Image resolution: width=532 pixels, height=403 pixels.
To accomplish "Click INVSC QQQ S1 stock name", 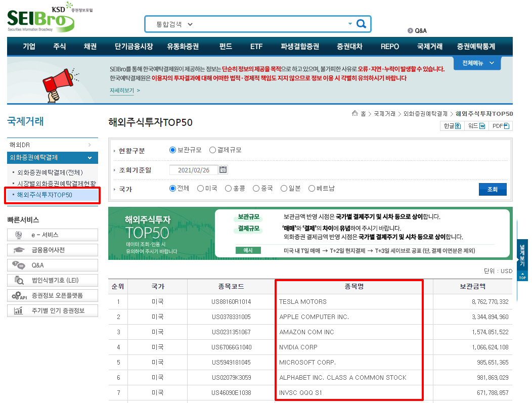I will [300, 393].
